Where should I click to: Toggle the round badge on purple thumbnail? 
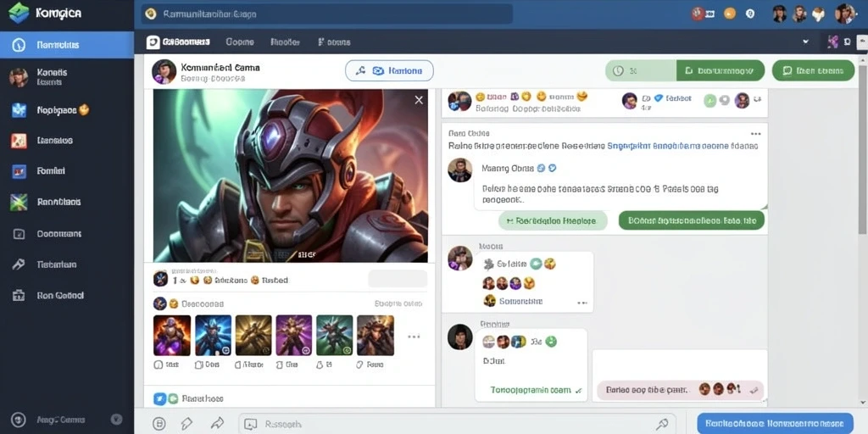306,350
